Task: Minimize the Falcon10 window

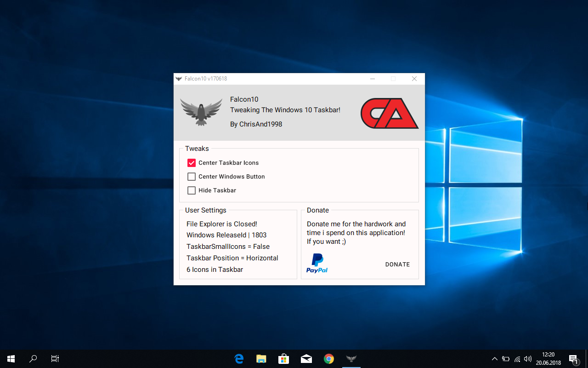Action: pos(372,79)
